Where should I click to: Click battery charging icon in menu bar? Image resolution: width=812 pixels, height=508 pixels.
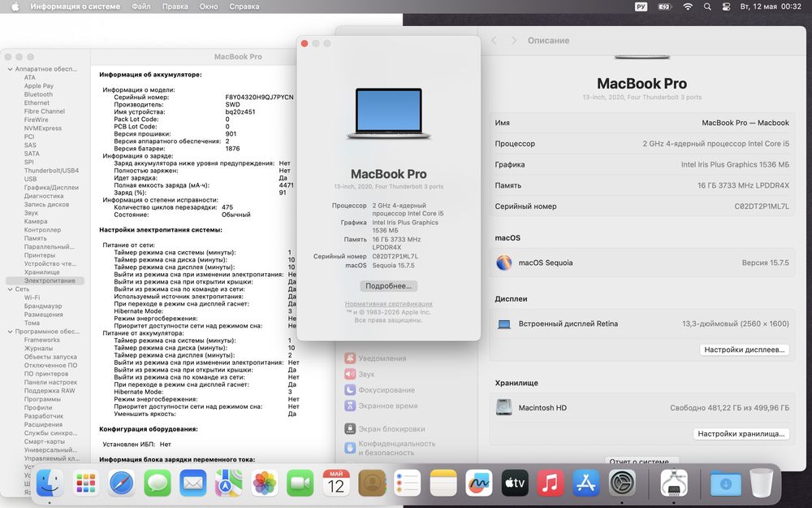coord(664,7)
